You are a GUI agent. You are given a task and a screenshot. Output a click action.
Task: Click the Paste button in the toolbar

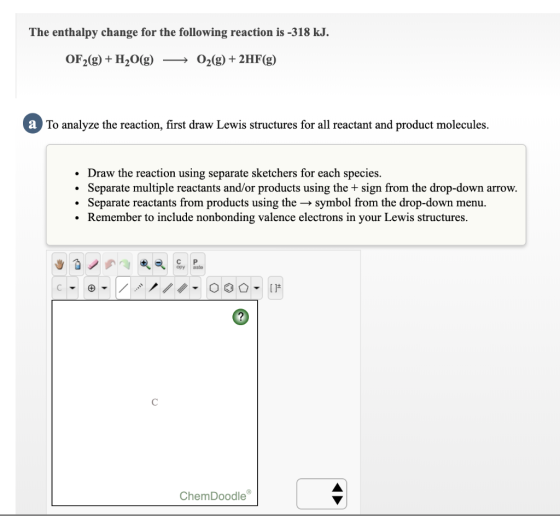point(198,264)
